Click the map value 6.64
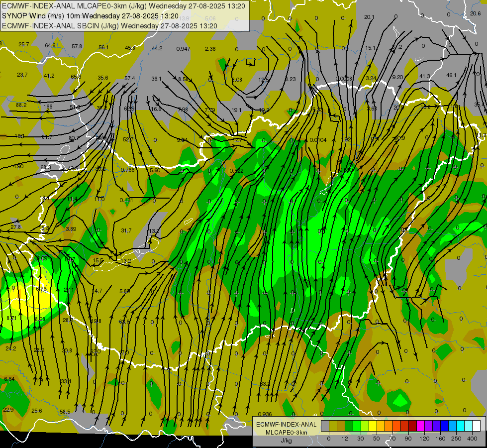 (x=9, y=379)
